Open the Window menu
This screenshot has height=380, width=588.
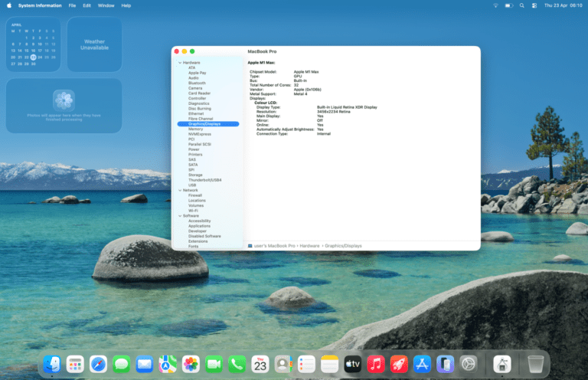pos(106,5)
